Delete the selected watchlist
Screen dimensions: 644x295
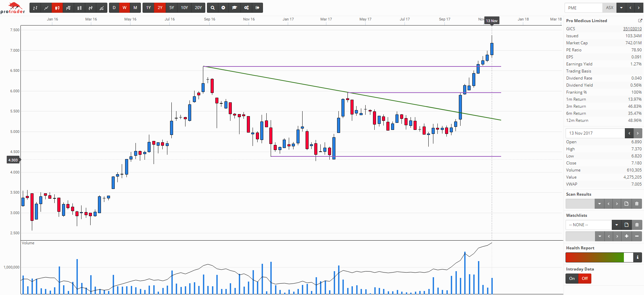click(x=637, y=225)
